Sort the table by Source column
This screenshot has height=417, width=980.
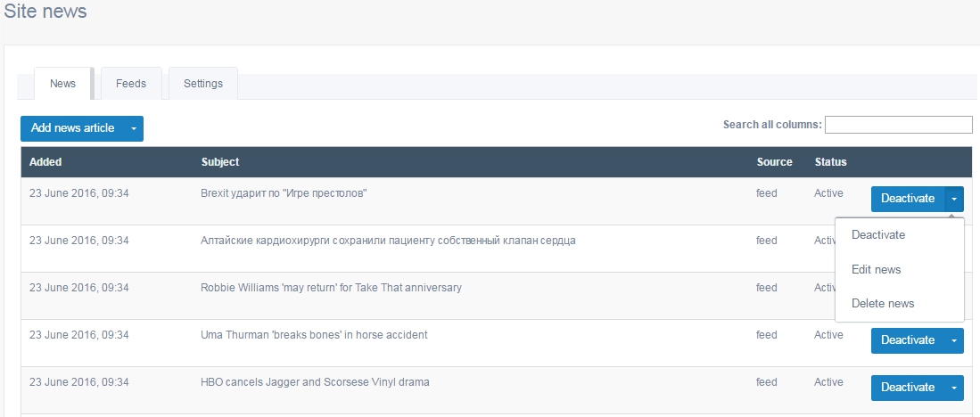[x=774, y=162]
